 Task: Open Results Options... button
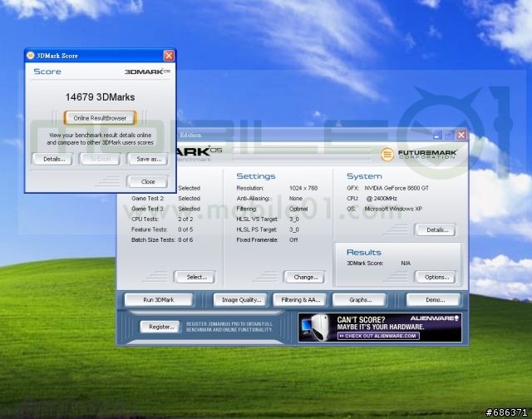tap(436, 277)
